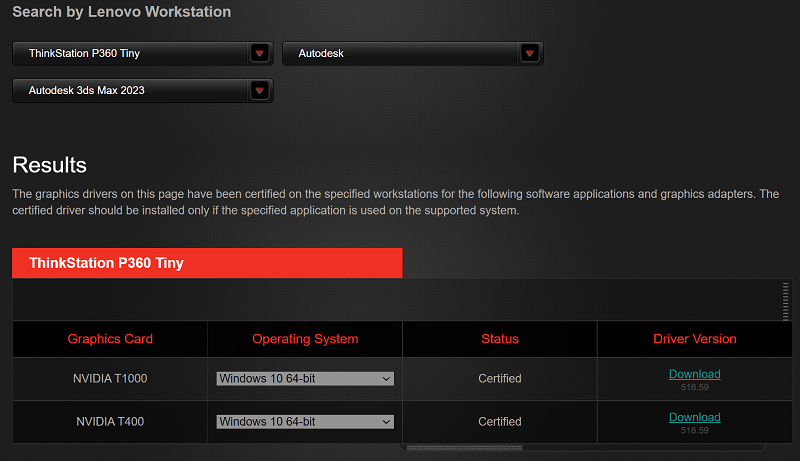Download the driver for NVIDIA T400
Viewport: 800px width, 461px height.
click(694, 417)
